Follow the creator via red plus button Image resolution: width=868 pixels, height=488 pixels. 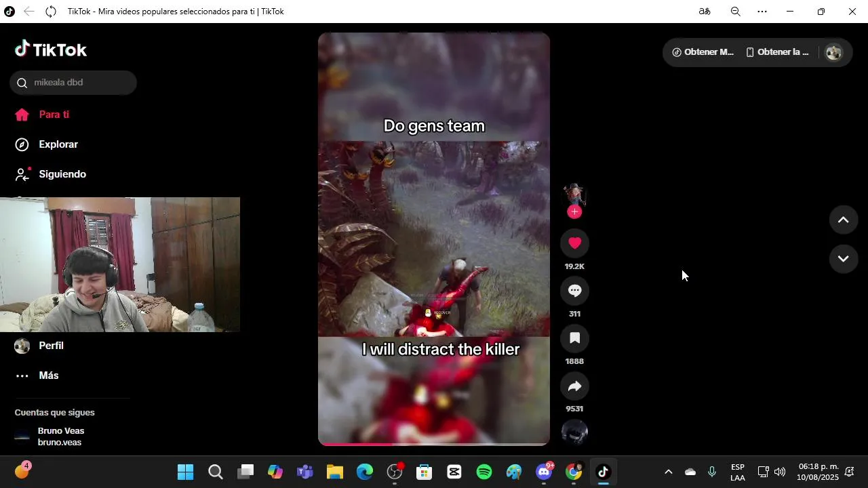(574, 212)
